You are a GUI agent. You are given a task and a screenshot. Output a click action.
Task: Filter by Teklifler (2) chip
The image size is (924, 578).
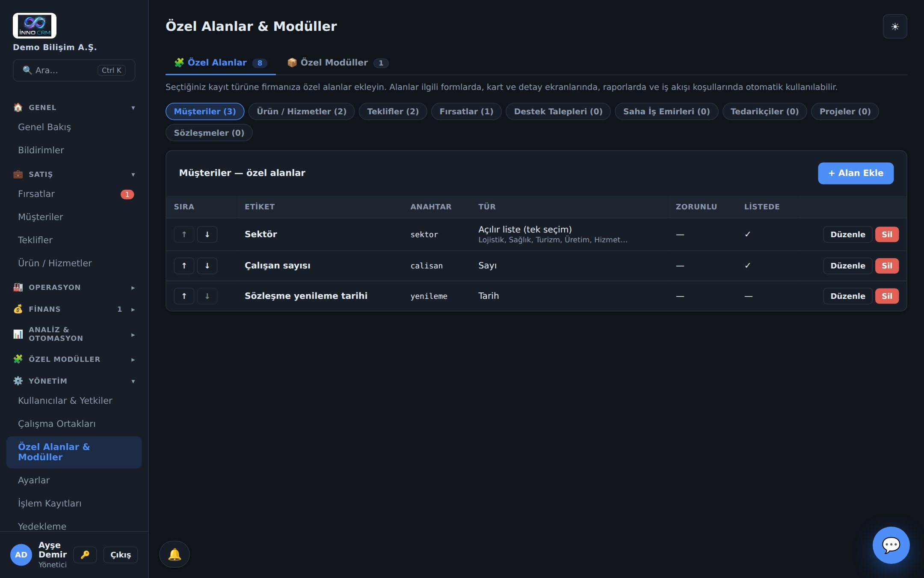(393, 111)
